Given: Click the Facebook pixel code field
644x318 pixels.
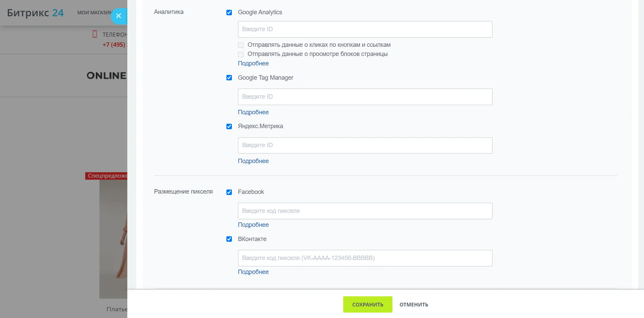Looking at the screenshot, I should pos(365,211).
